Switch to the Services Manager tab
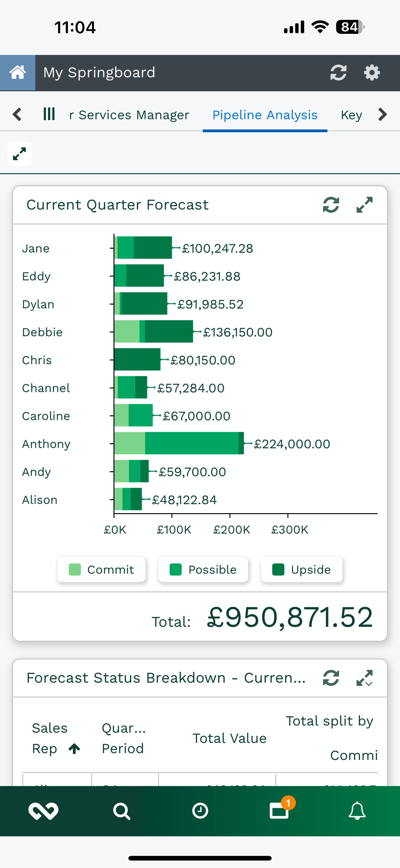 (129, 115)
